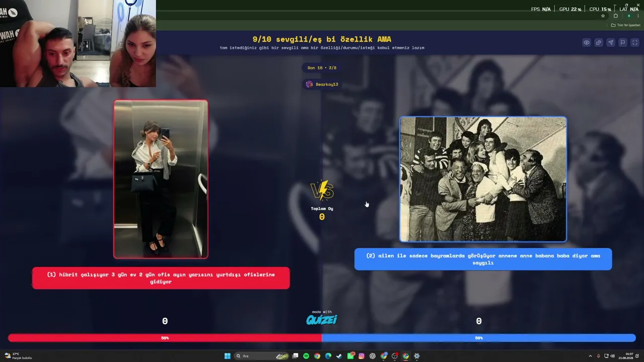Open Spotify from the taskbar
Screen dimensions: 644x362
pos(306,356)
